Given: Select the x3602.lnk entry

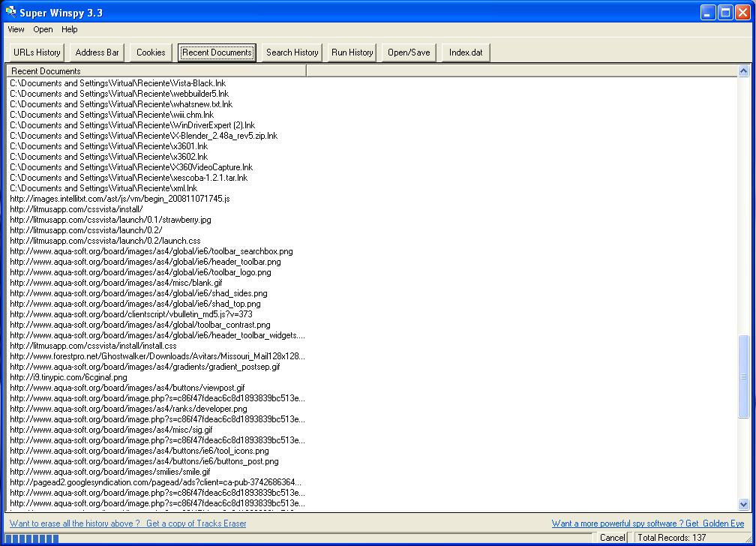Looking at the screenshot, I should coord(109,157).
